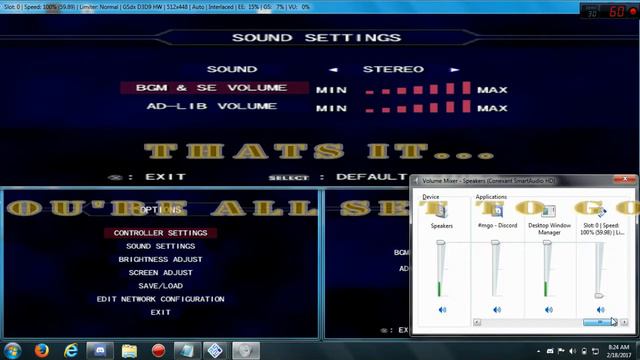Click the Slot 0 emulator volume slider handle
The height and width of the screenshot is (360, 640).
pyautogui.click(x=599, y=295)
